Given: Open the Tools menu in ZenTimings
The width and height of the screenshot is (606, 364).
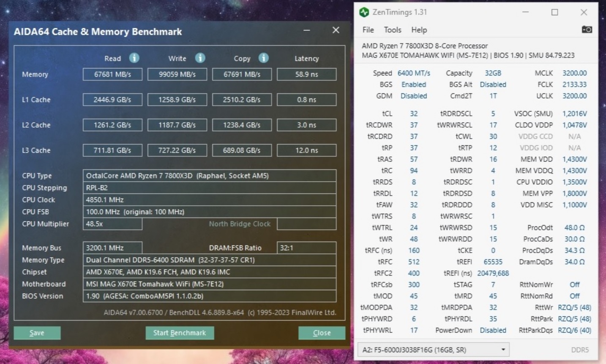Looking at the screenshot, I should (x=393, y=30).
